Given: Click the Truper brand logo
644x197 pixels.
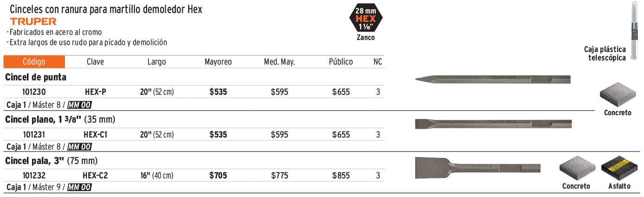Looking at the screenshot, I should (33, 21).
